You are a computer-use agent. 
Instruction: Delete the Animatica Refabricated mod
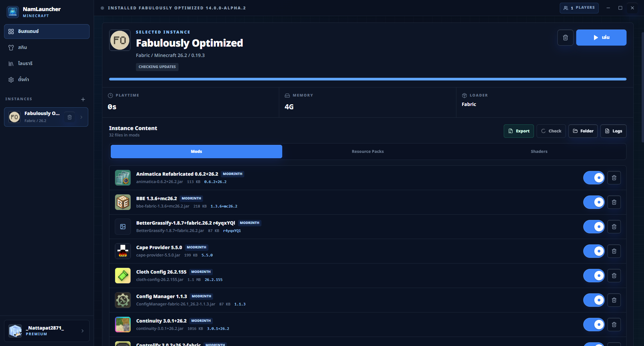[614, 178]
